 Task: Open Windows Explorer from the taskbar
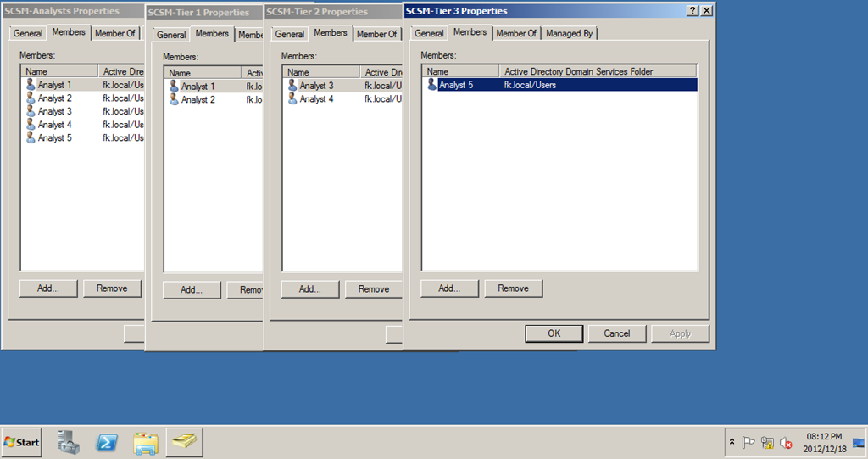pyautogui.click(x=145, y=442)
